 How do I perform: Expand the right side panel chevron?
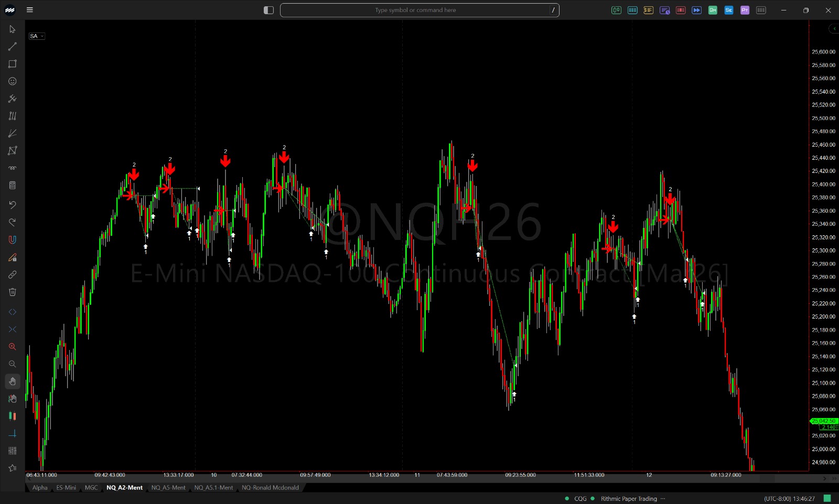coord(834,29)
